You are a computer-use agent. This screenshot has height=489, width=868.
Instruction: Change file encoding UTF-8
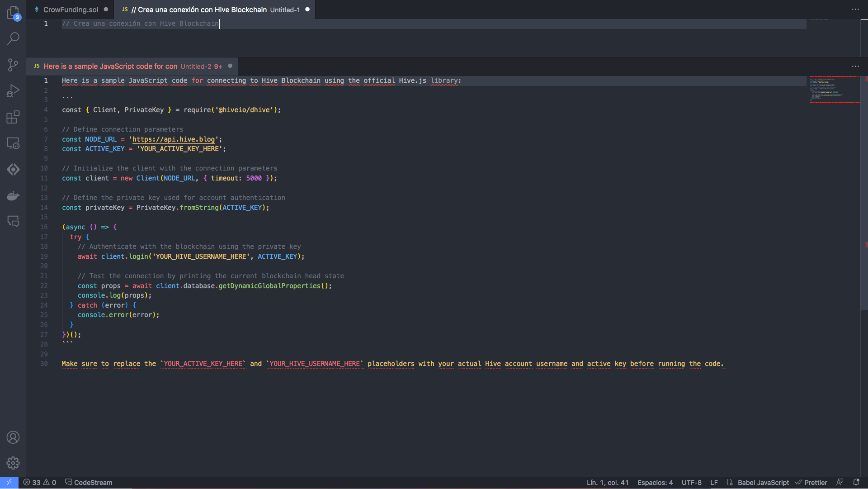[691, 483]
